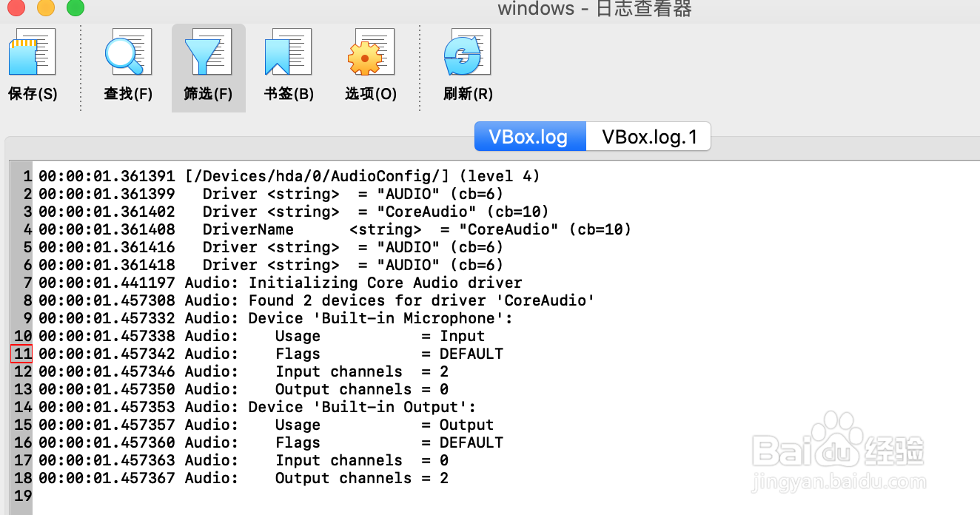The image size is (980, 515).
Task: Click line number 1 in the gutter
Action: [x=27, y=176]
